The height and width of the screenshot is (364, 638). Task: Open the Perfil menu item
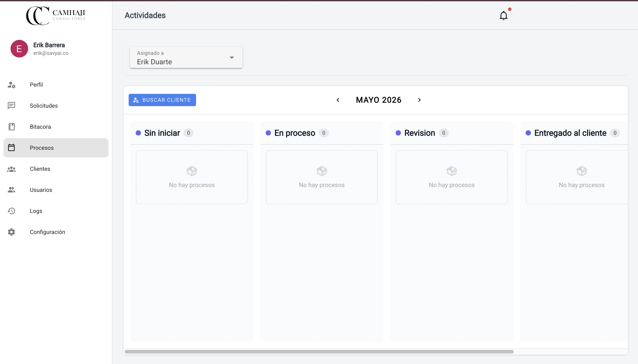[x=56, y=85]
